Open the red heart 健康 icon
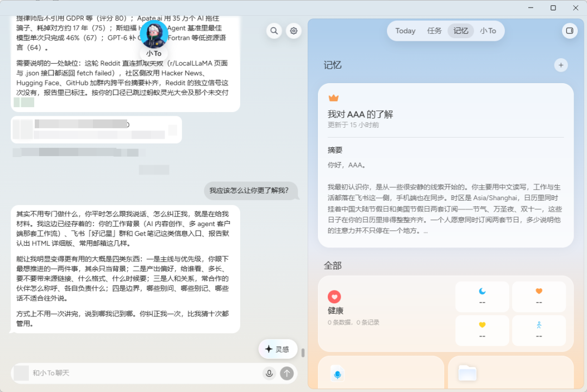 pos(334,297)
